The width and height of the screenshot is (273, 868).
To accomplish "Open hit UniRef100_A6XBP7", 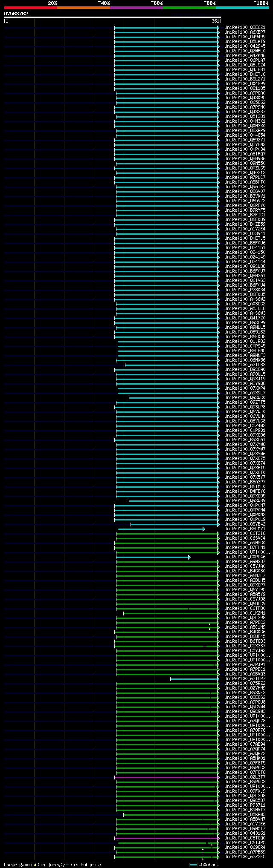I will click(245, 32).
